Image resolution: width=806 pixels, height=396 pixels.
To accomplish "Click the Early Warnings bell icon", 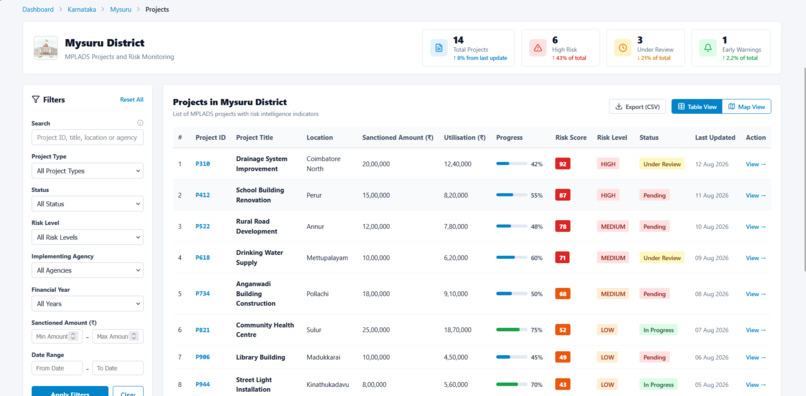I will tap(708, 48).
